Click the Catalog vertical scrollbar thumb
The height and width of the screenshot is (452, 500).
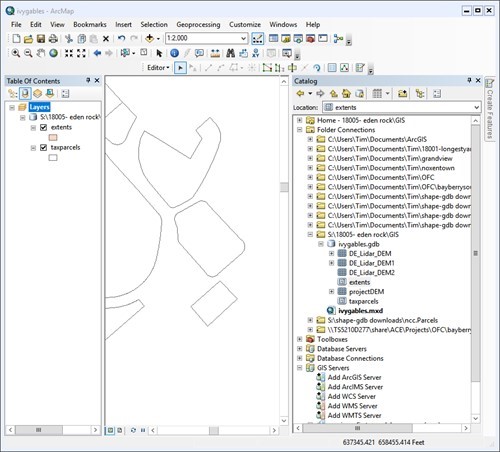476,253
